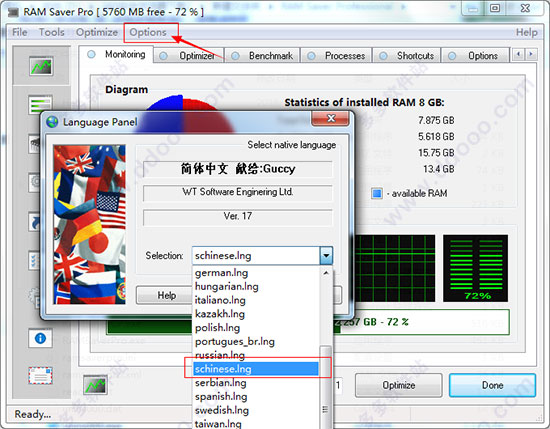This screenshot has height=429, width=550.
Task: Switch to the Options tab
Action: (475, 56)
